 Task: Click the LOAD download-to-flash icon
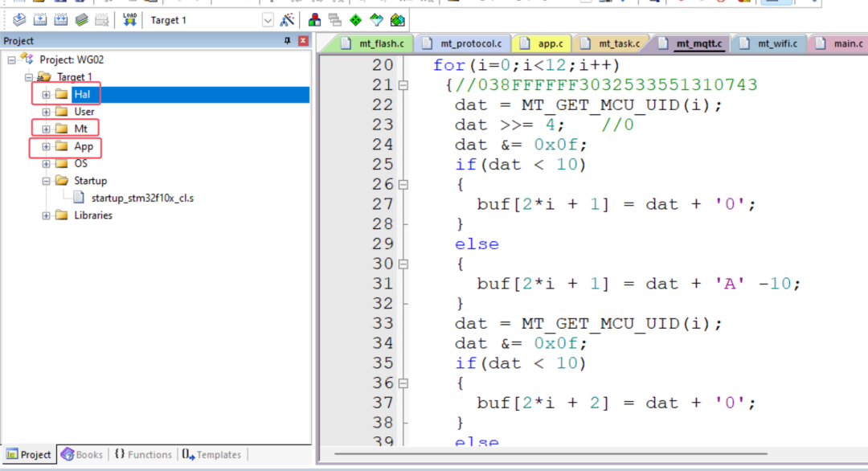[x=129, y=20]
